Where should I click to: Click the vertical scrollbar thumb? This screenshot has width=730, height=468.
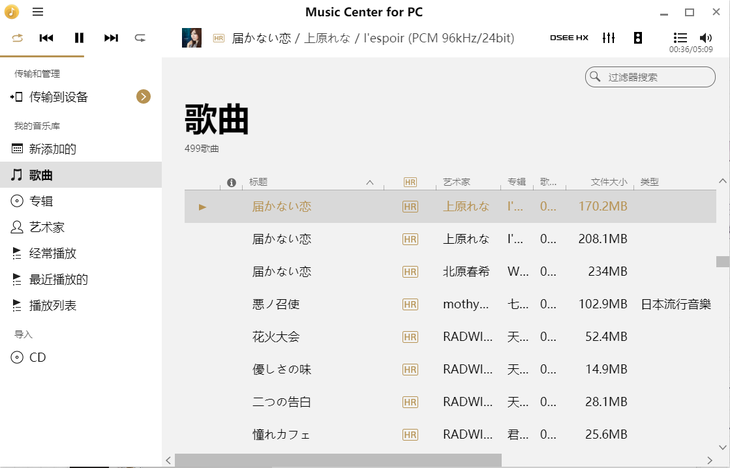(x=723, y=261)
